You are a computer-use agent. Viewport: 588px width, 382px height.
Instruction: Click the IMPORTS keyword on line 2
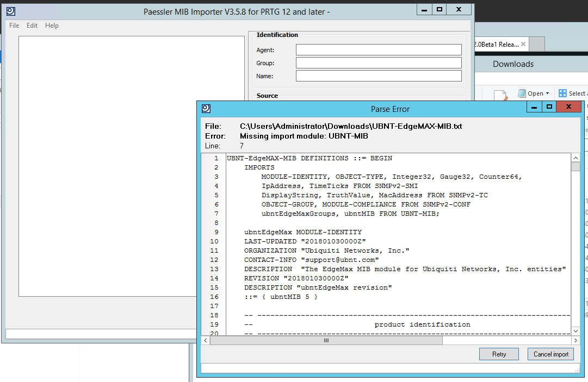[259, 167]
